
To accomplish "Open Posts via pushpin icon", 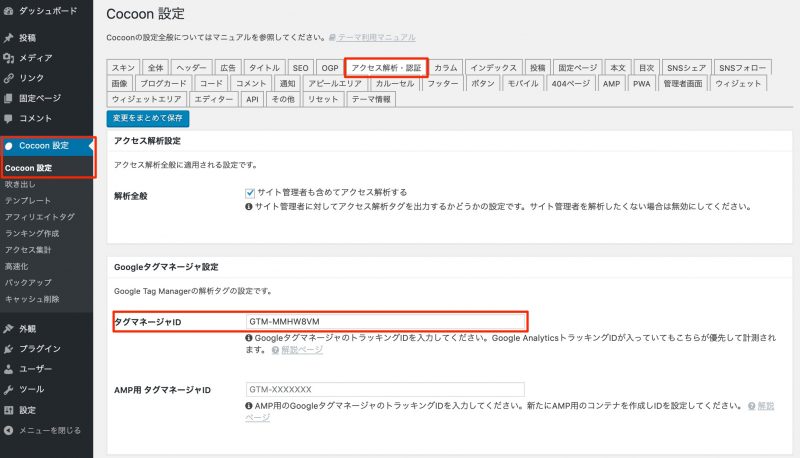I will coord(9,38).
